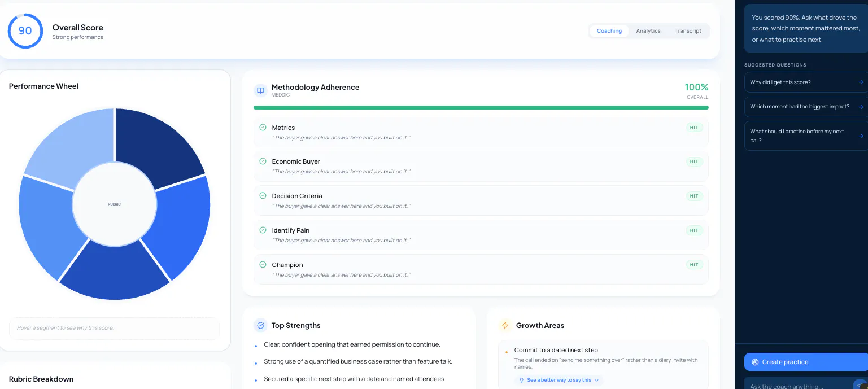The height and width of the screenshot is (389, 868).
Task: Click the RUBRIC center of the performance wheel
Action: click(x=114, y=204)
